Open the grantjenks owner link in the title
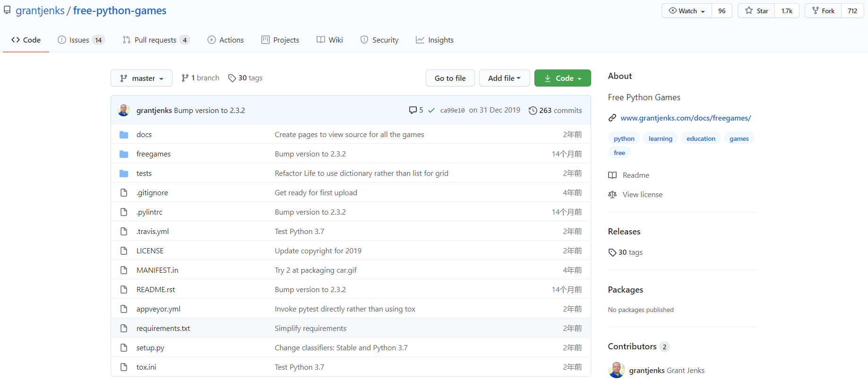The width and height of the screenshot is (868, 381). (x=40, y=10)
